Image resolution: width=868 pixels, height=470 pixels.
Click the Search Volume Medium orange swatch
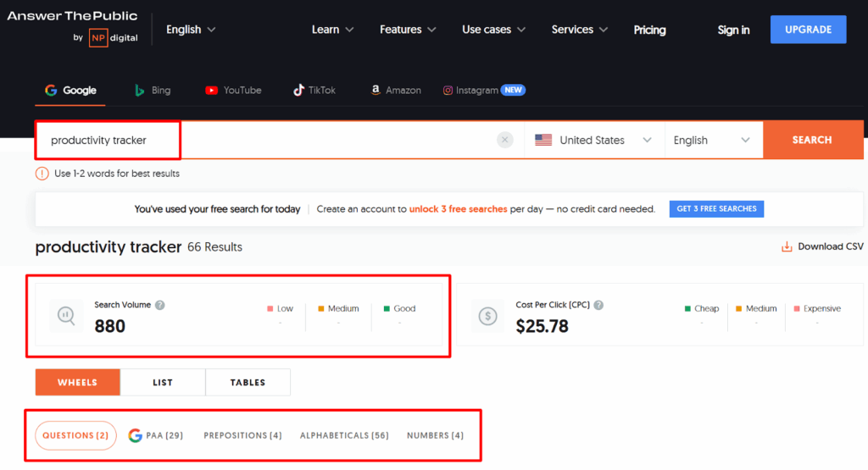click(x=321, y=308)
